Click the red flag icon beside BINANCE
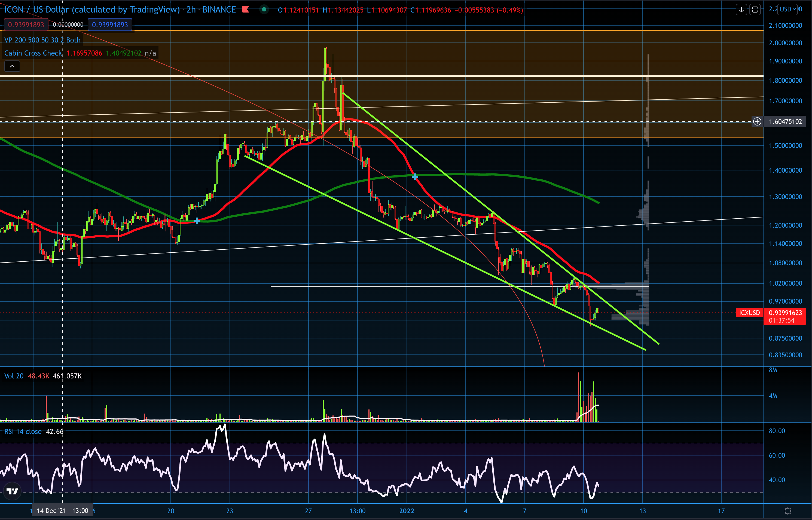Screen dimensions: 812x520 point(246,10)
